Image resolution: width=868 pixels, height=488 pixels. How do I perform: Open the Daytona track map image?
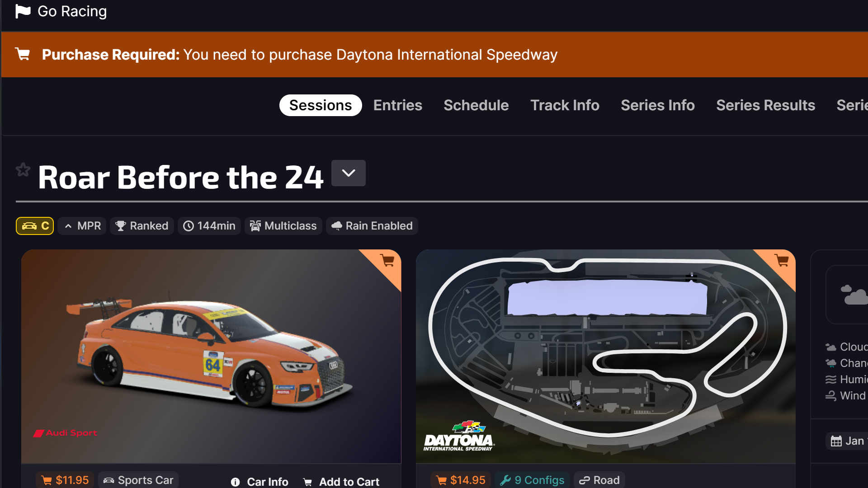[x=606, y=356]
